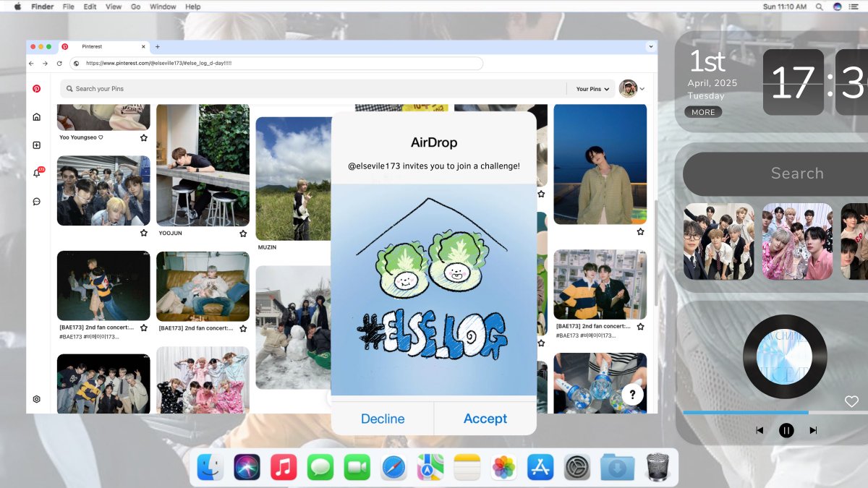Open the browser tab list chevron
The image size is (868, 488).
click(651, 46)
